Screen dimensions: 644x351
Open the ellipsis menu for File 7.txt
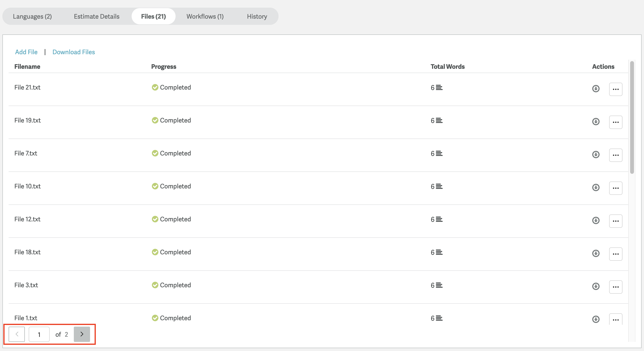[x=616, y=155]
